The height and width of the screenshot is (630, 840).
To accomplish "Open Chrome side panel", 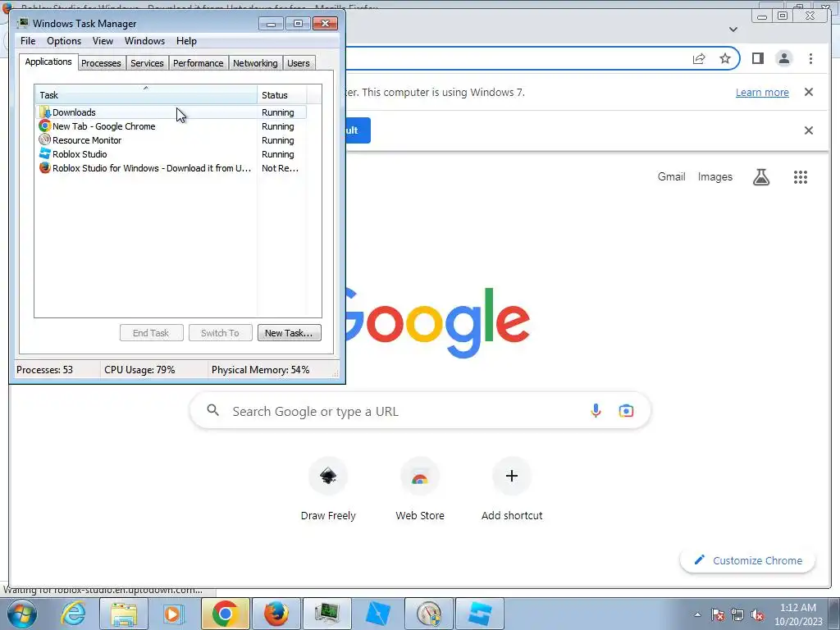I will (757, 58).
